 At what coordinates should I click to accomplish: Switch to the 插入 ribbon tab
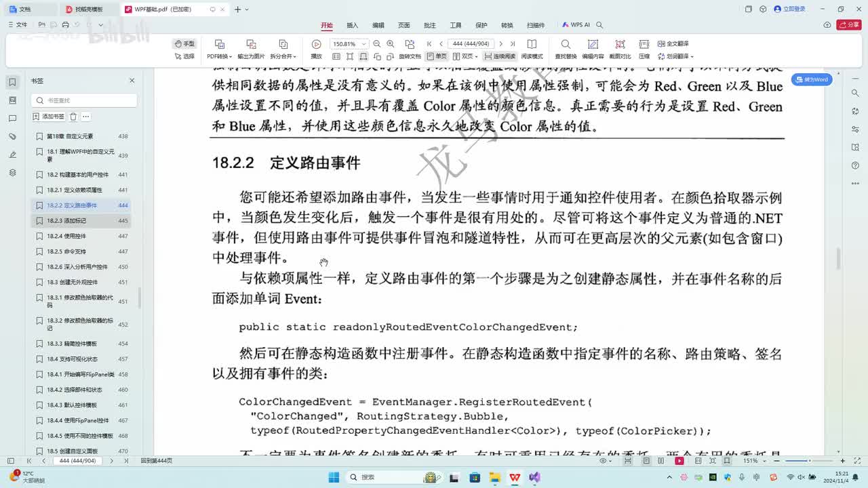[x=352, y=25]
